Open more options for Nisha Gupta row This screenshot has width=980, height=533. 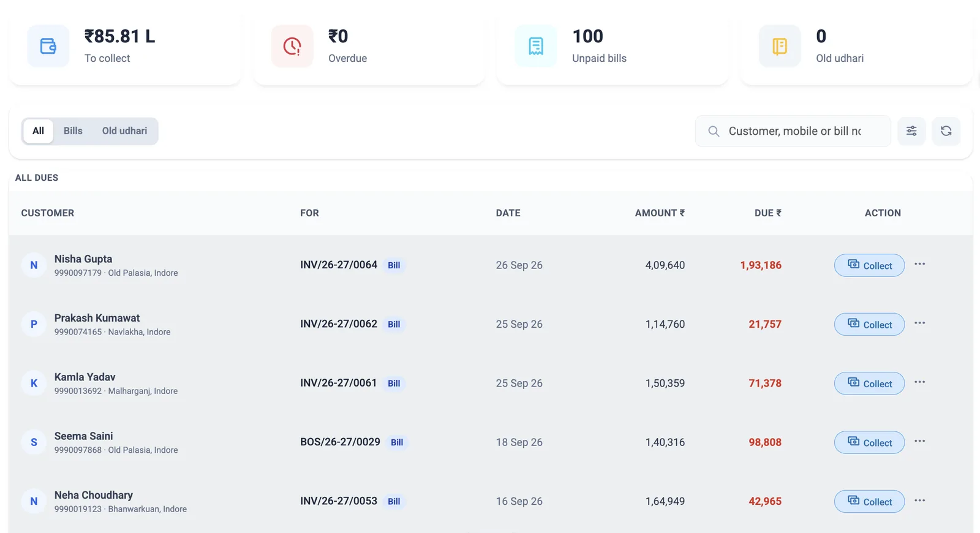[920, 264]
